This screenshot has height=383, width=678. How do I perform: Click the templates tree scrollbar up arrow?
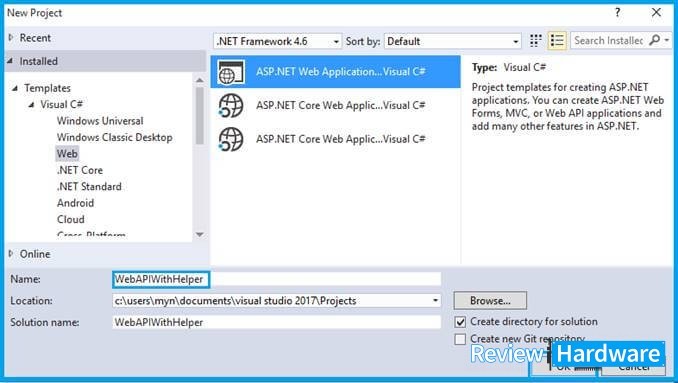pyautogui.click(x=199, y=80)
